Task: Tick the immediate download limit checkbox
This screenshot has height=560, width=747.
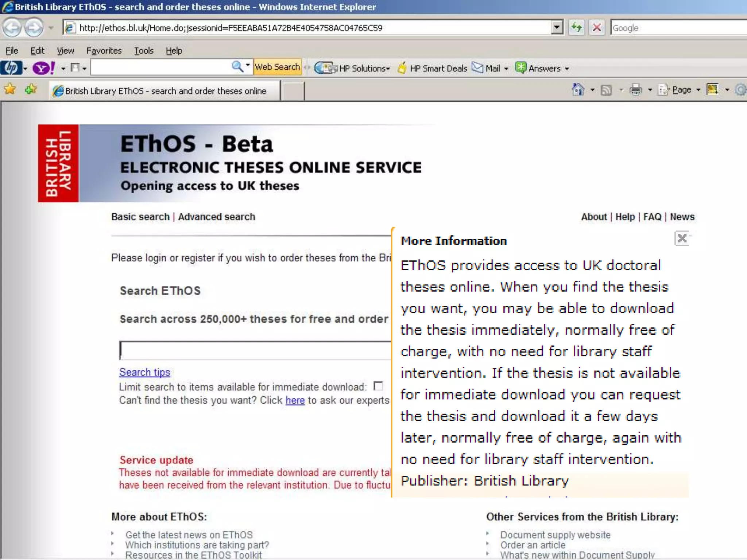Action: (379, 386)
